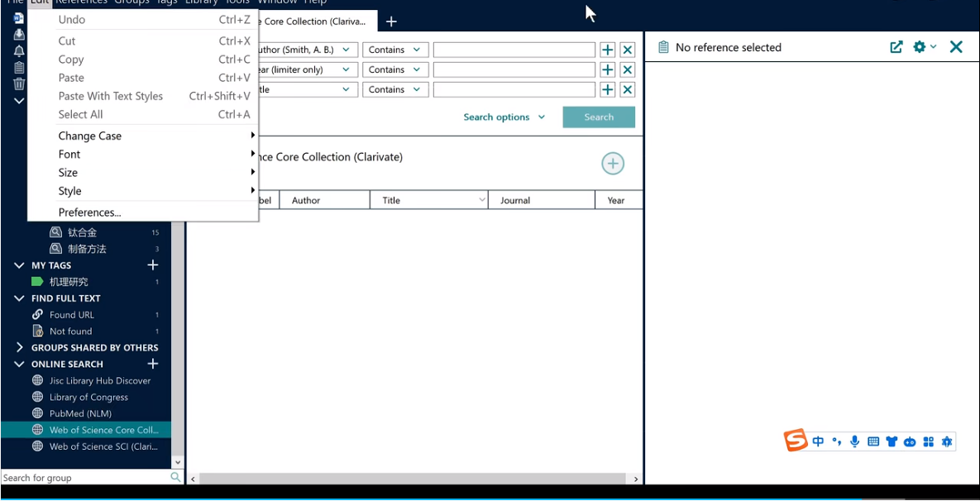Click the Sogou voice input microphone

(x=855, y=441)
